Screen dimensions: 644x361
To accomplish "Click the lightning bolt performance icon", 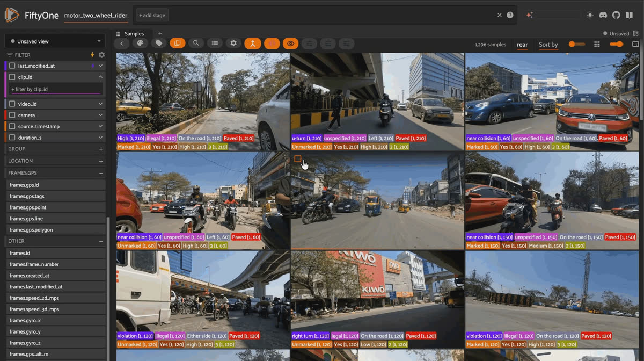I will click(x=92, y=55).
